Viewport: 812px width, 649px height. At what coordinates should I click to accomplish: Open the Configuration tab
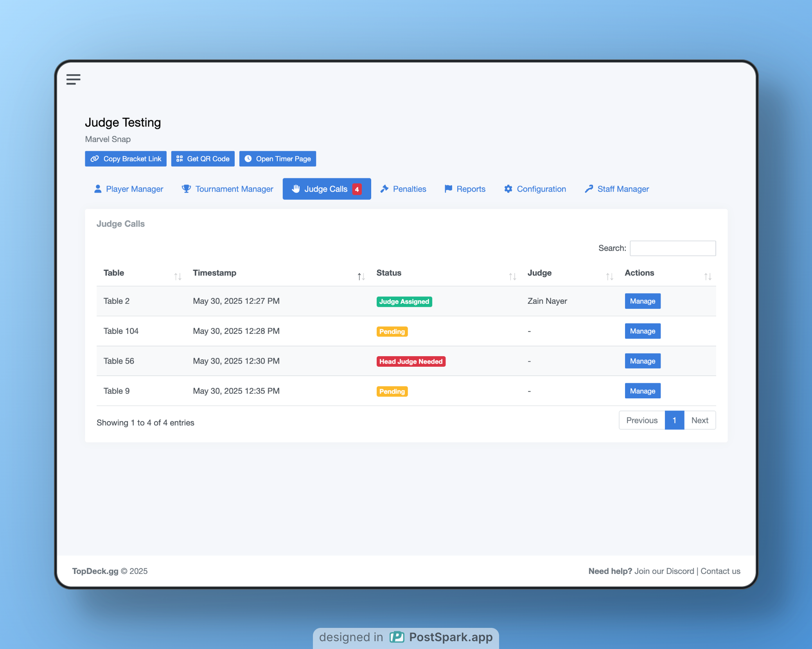pyautogui.click(x=535, y=189)
